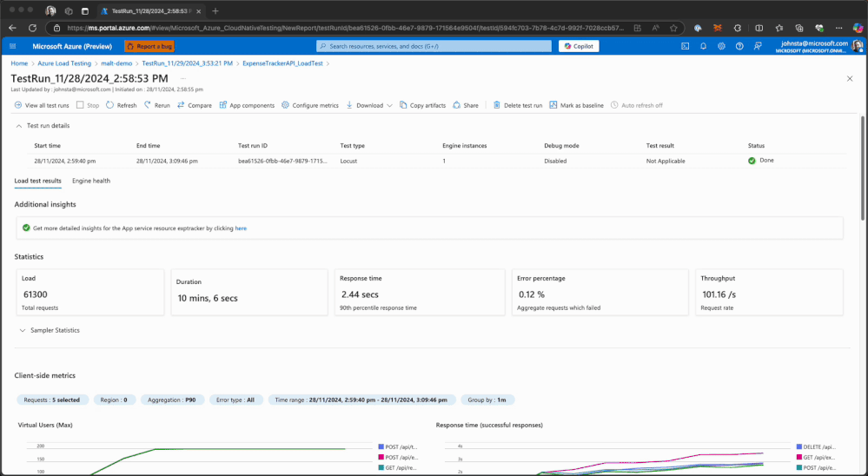Open the Error type: All filter
The image size is (868, 476).
tap(235, 400)
